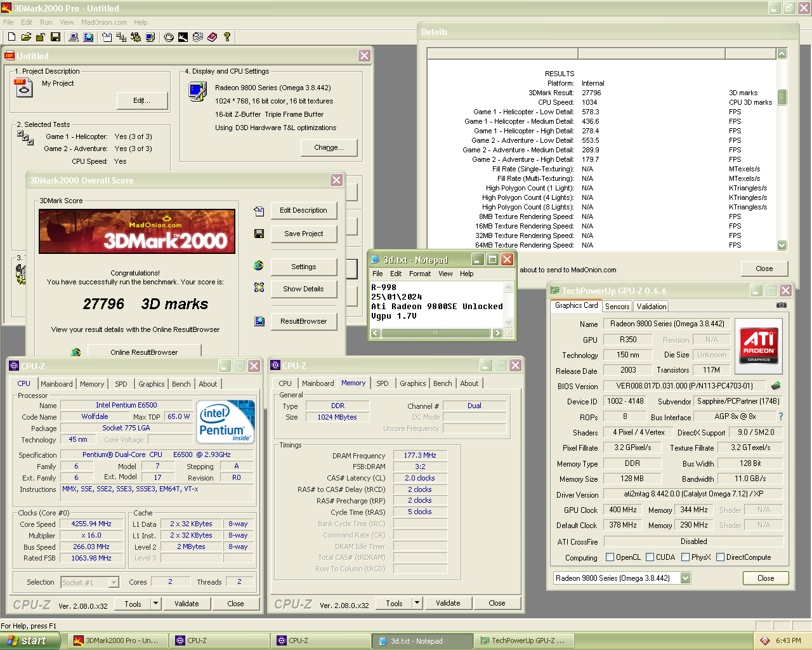Click the Close button in GPU-Z
This screenshot has height=650, width=812.
(x=766, y=578)
